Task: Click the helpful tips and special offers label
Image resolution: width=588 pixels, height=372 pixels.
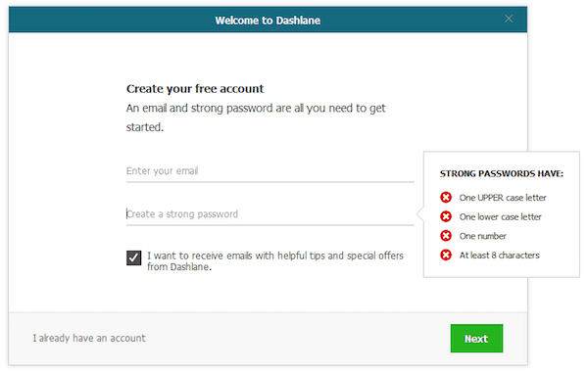Action: tap(275, 261)
